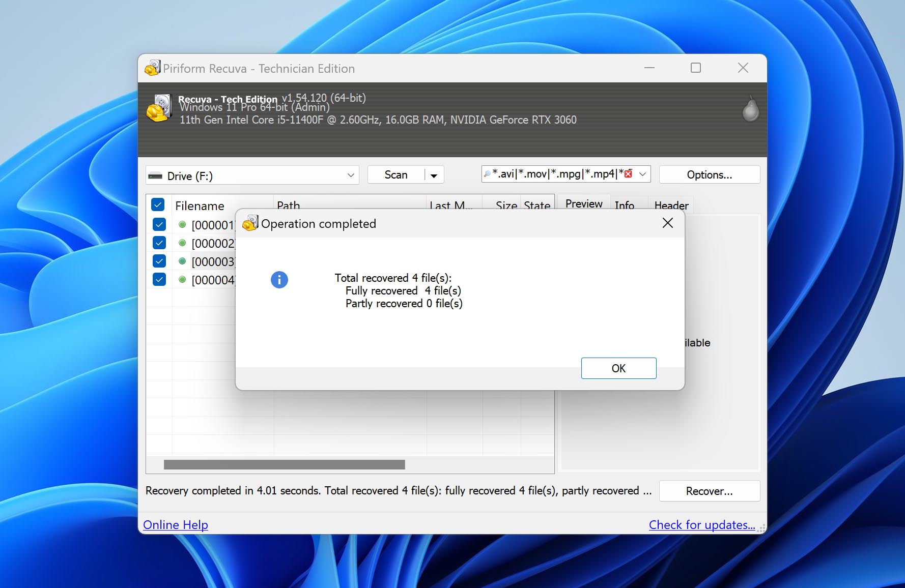The width and height of the screenshot is (905, 588).
Task: Click Recuva icon in dialog title bar
Action: (x=250, y=223)
